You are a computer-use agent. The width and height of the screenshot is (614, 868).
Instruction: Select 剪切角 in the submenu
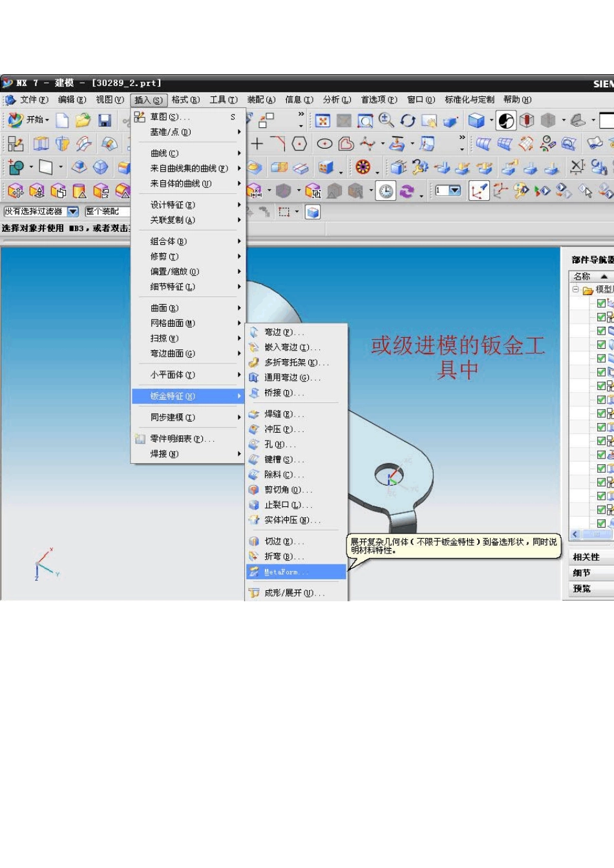(x=297, y=490)
